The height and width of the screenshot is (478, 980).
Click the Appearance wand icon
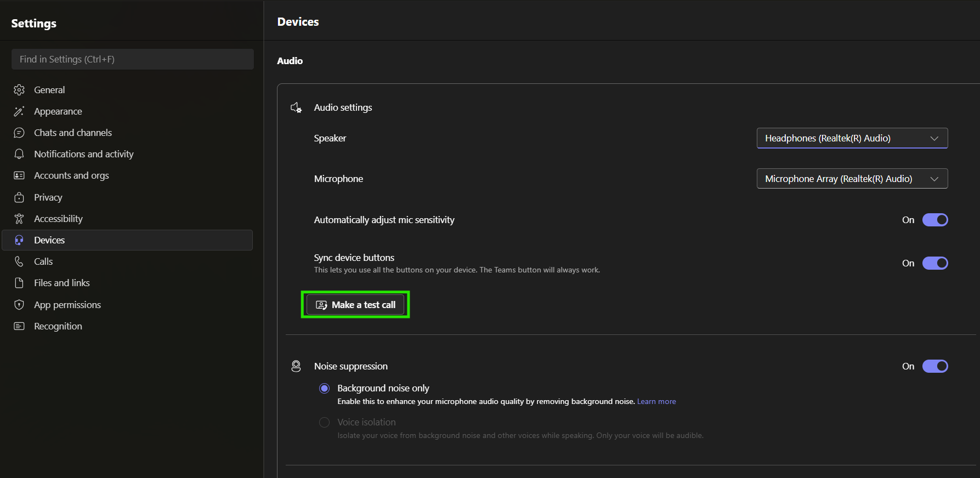[x=19, y=111]
